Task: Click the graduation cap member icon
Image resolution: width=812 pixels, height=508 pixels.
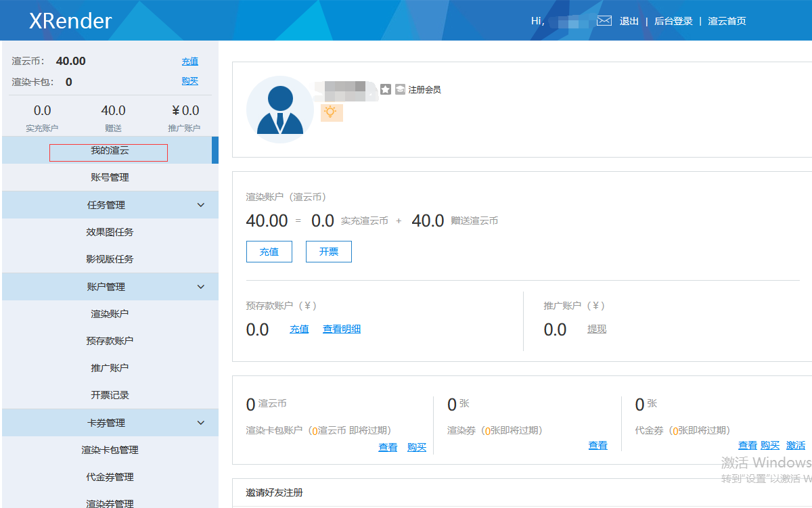Action: (400, 89)
